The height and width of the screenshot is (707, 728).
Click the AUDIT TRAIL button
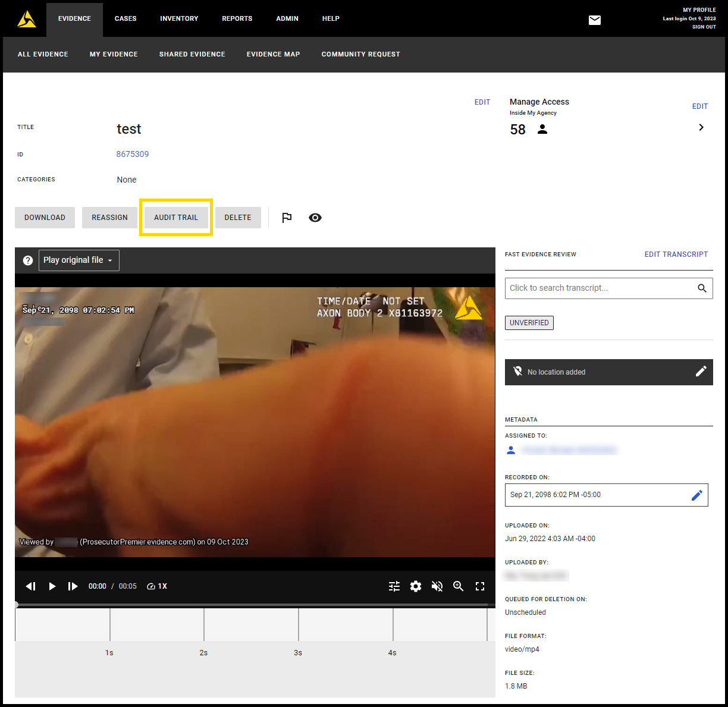pos(176,217)
